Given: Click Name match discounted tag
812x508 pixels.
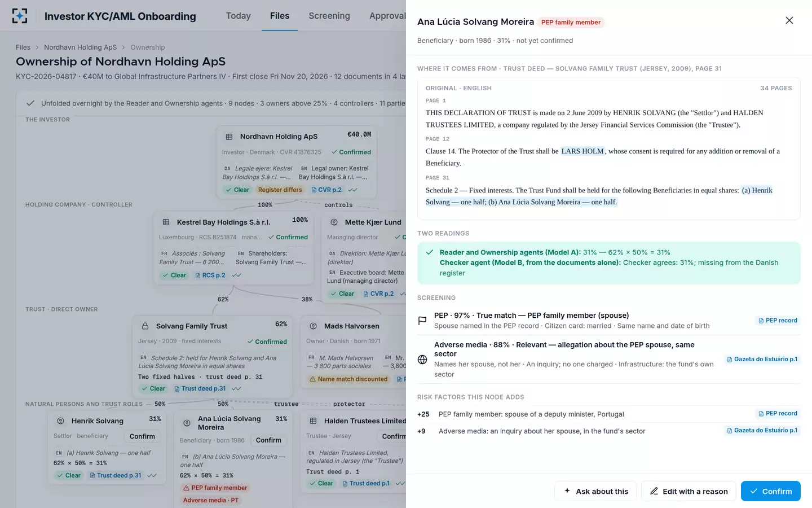Looking at the screenshot, I should [348, 379].
